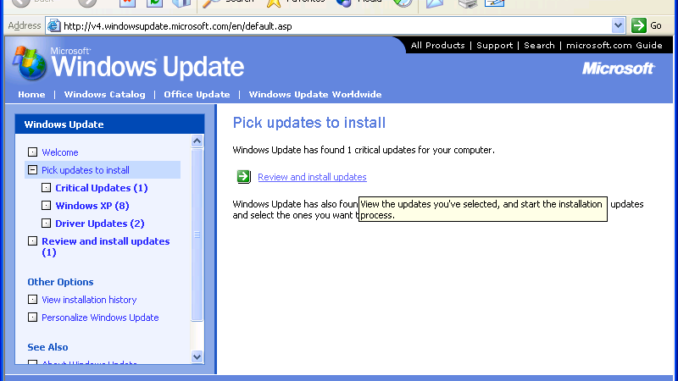Open View installation history
Viewport: 678px width, 381px height.
tap(89, 299)
